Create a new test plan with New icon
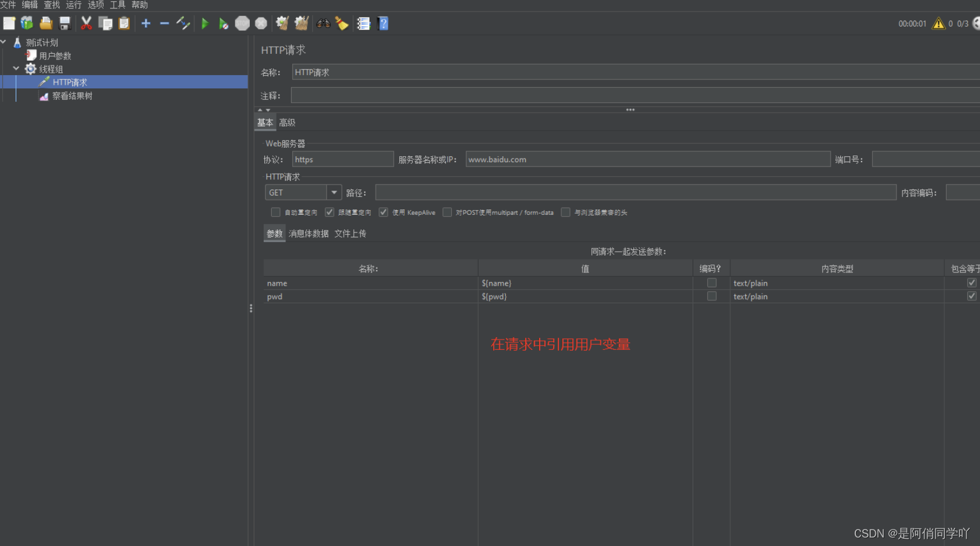The height and width of the screenshot is (546, 980). pos(9,24)
